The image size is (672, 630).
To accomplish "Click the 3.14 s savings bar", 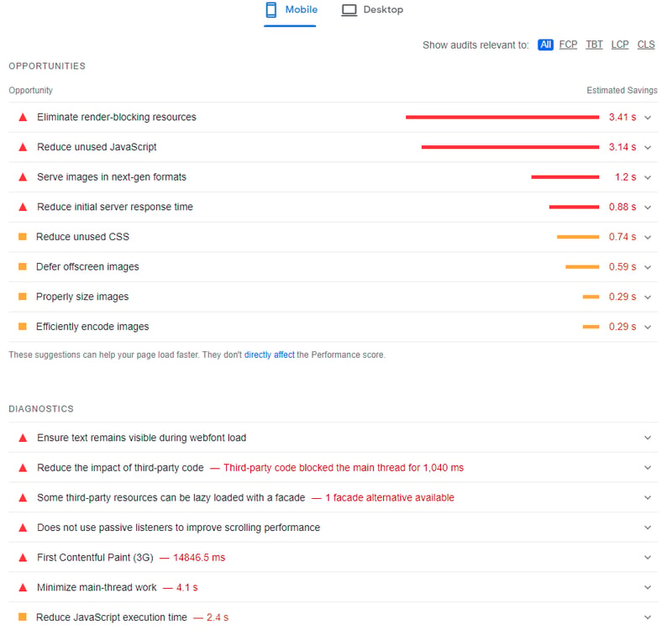I will tap(510, 147).
